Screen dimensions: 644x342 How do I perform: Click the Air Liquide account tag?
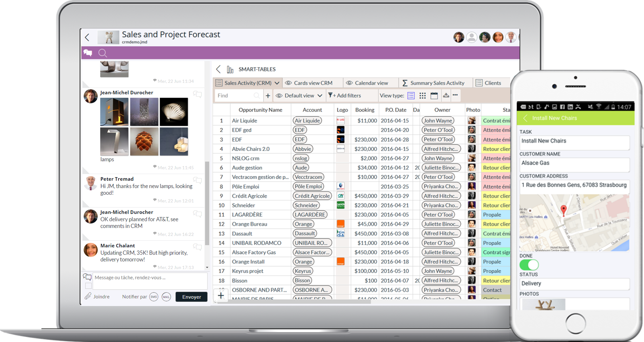point(307,120)
